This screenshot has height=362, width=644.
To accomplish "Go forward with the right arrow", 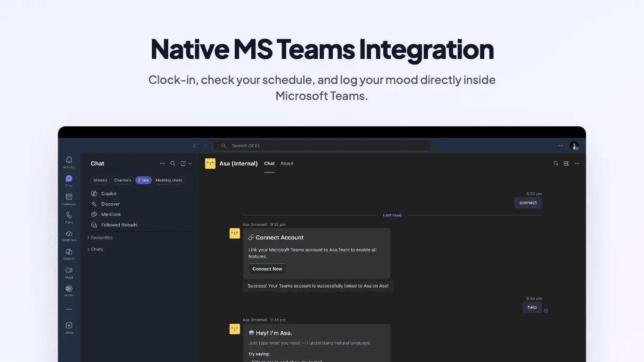I will (x=205, y=146).
